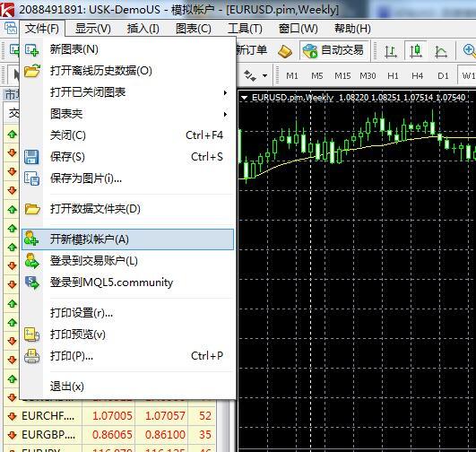Choose 保存(S) menu entry
The width and height of the screenshot is (476, 452).
pyautogui.click(x=127, y=157)
